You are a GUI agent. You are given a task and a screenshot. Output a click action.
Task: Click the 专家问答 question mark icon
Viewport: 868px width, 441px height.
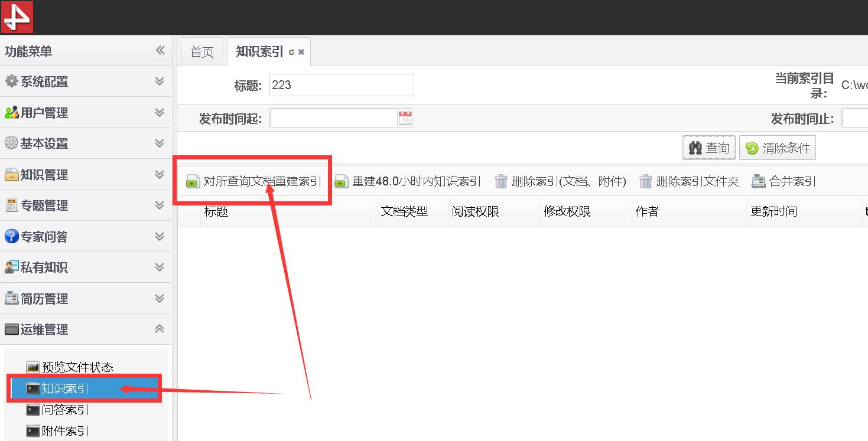tap(11, 237)
